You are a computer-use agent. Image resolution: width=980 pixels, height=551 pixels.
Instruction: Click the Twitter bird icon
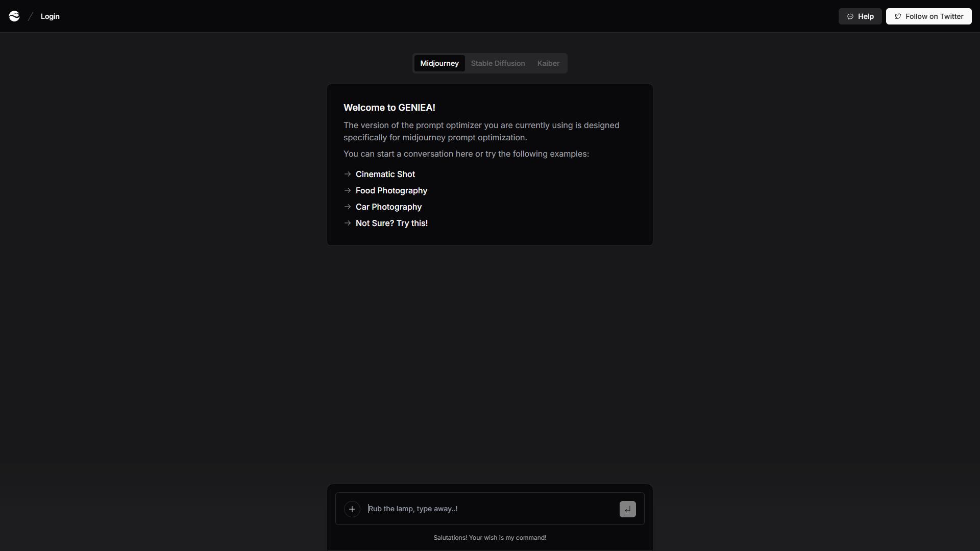click(x=898, y=16)
